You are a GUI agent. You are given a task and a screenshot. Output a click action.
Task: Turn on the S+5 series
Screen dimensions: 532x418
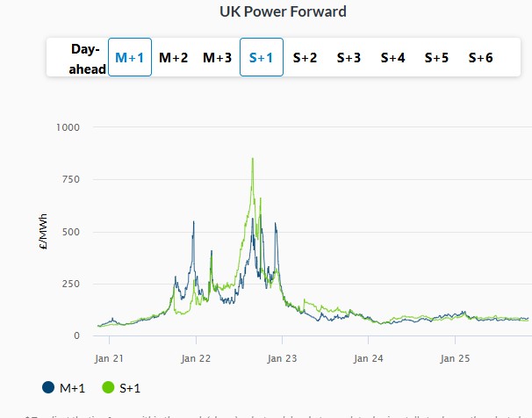click(436, 58)
